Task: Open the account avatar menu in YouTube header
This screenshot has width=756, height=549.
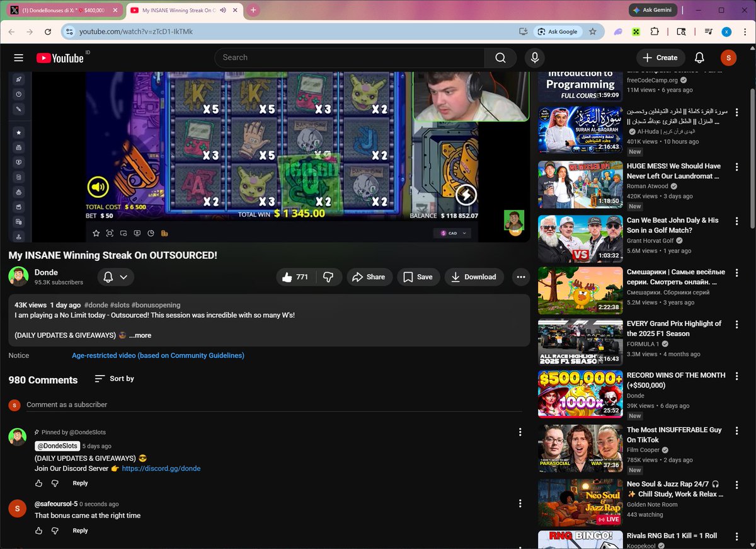Action: point(728,57)
